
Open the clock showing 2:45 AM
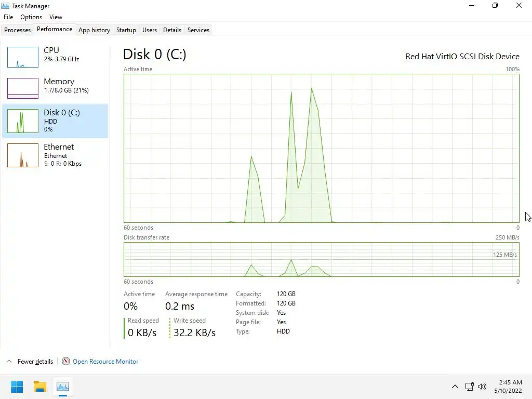(508, 387)
